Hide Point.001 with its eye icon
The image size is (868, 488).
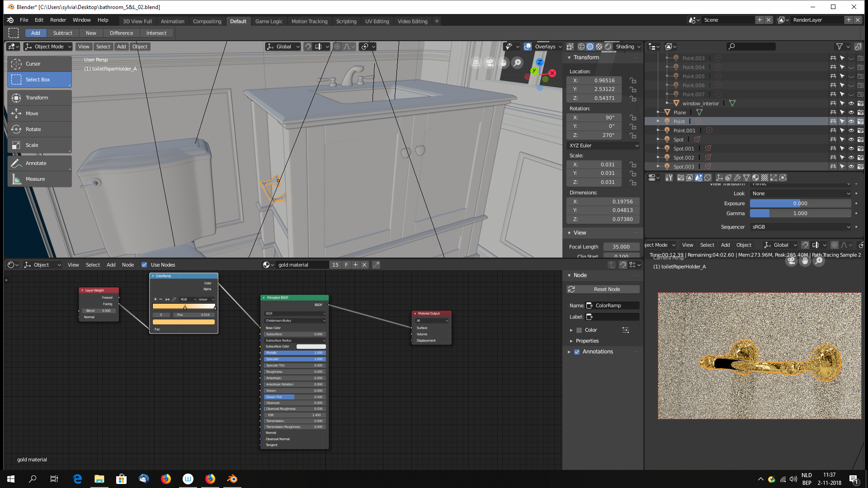851,131
